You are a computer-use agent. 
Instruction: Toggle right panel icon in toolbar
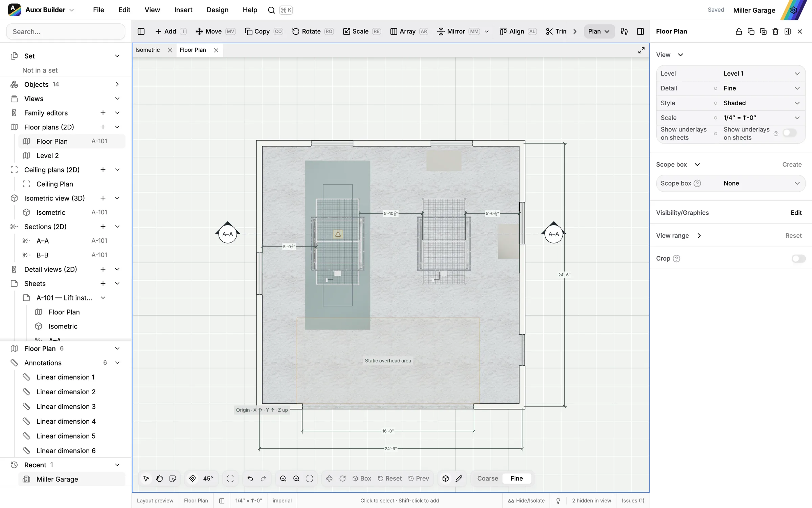[x=640, y=31]
